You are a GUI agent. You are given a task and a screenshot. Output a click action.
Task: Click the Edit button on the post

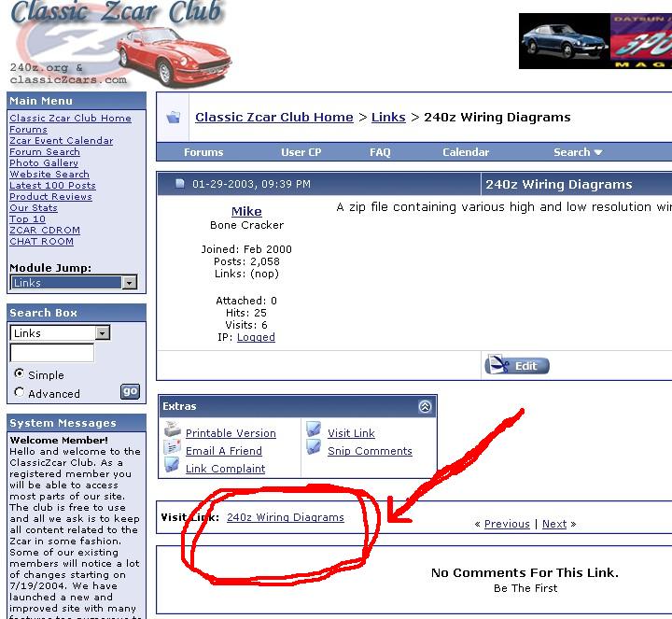click(517, 366)
